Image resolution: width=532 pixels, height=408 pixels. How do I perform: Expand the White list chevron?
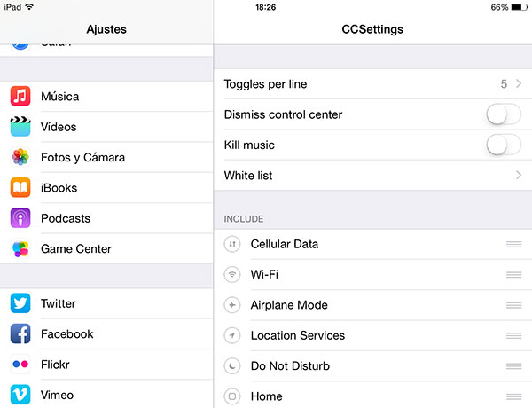pos(518,176)
